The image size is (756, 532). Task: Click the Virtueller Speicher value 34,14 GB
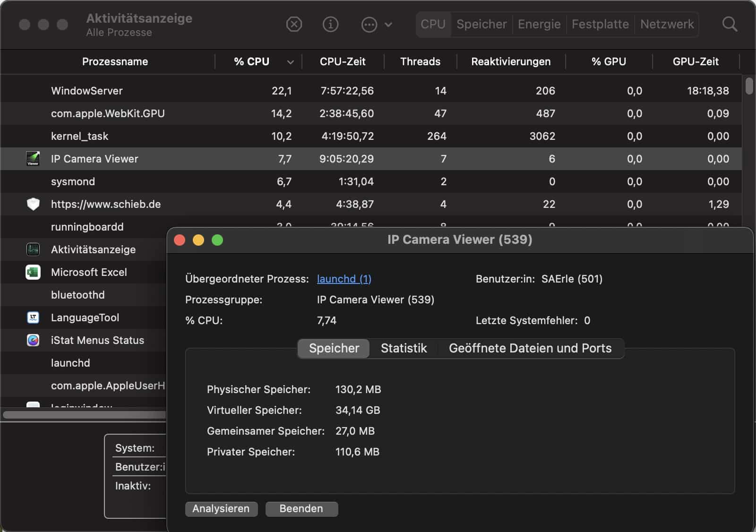pos(358,410)
